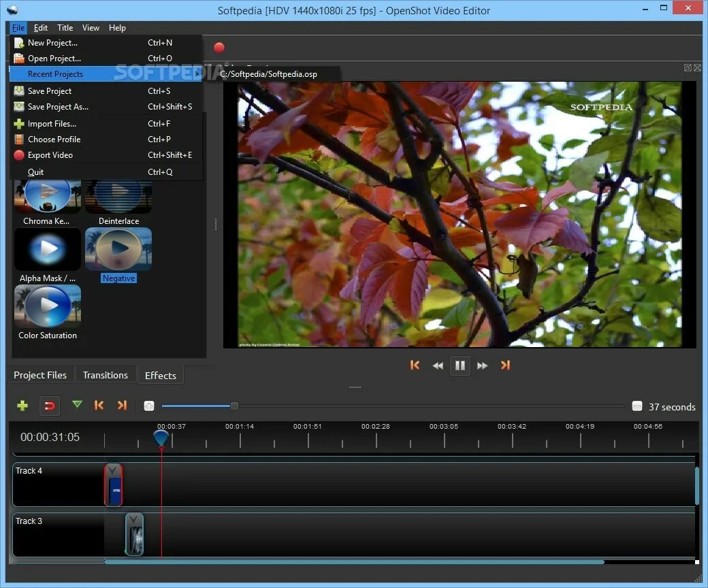Select the clip on Track 4
This screenshot has height=588, width=708.
coord(113,485)
